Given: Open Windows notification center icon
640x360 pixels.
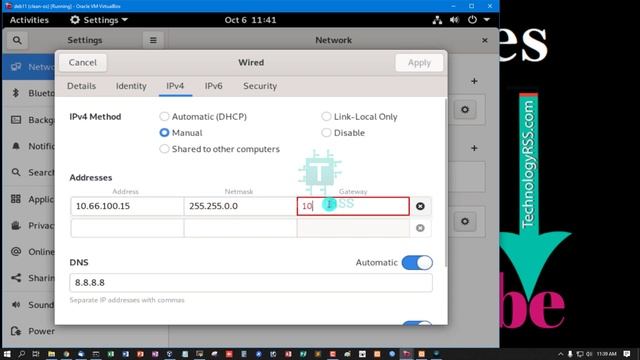Looking at the screenshot, I should pos(627,354).
